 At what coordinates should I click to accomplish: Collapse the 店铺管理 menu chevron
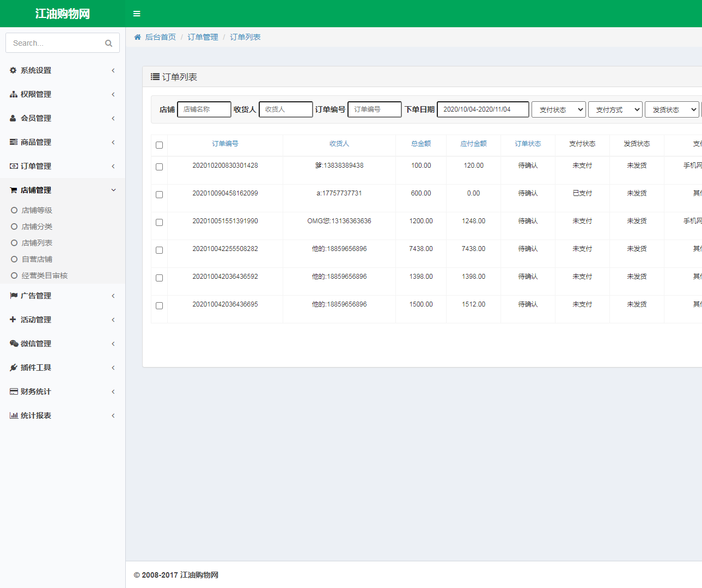pos(113,190)
